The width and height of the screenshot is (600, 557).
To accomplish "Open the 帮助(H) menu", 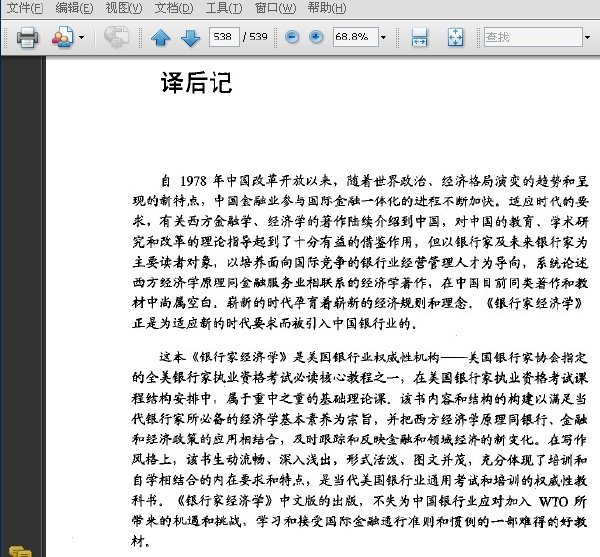I will click(x=326, y=8).
